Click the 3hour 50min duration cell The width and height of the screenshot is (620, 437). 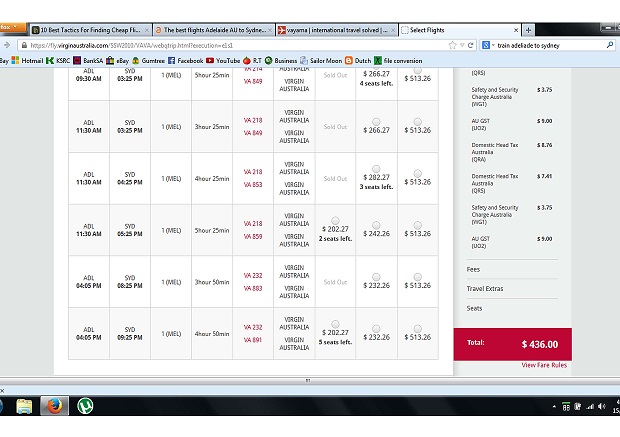[x=212, y=282]
